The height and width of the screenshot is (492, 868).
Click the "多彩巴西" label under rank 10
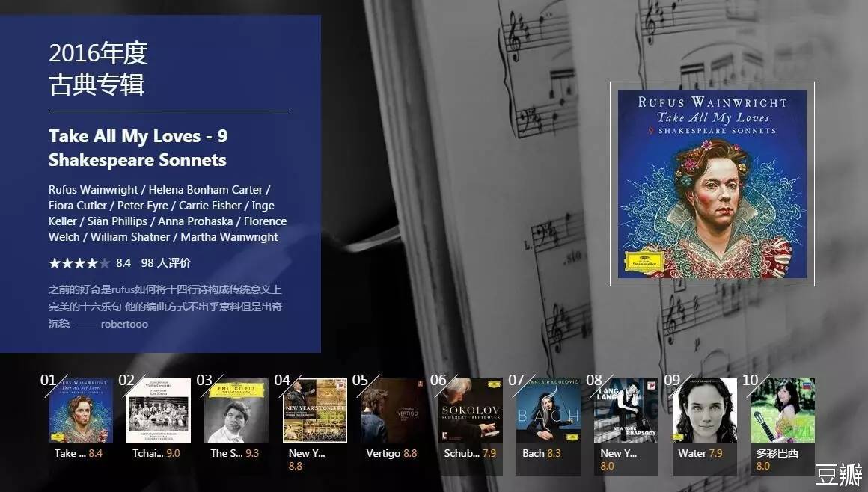(x=777, y=453)
